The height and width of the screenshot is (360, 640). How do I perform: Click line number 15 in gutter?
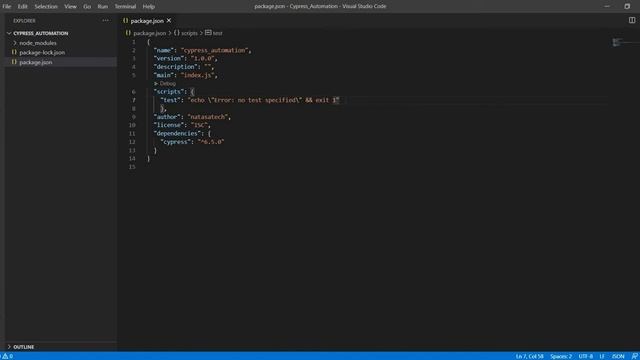[x=132, y=167]
